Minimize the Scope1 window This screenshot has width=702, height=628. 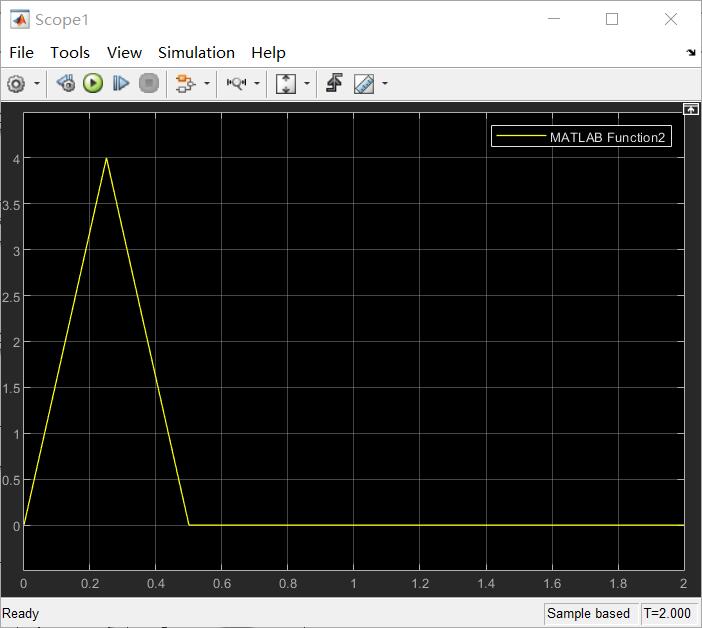pos(554,19)
